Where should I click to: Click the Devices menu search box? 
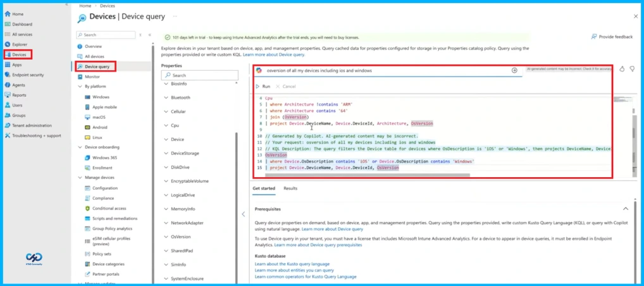click(x=106, y=35)
